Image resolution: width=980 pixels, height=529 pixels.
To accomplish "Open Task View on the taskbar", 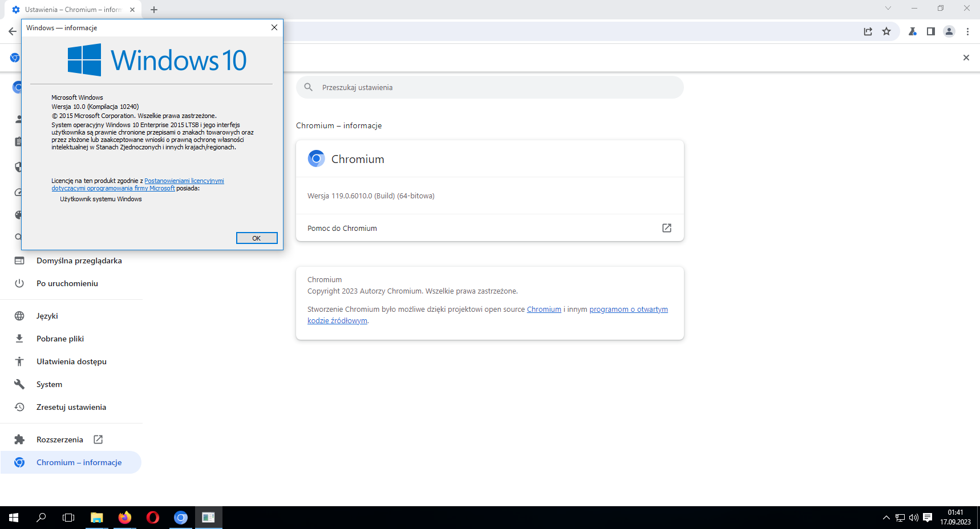I will point(68,518).
